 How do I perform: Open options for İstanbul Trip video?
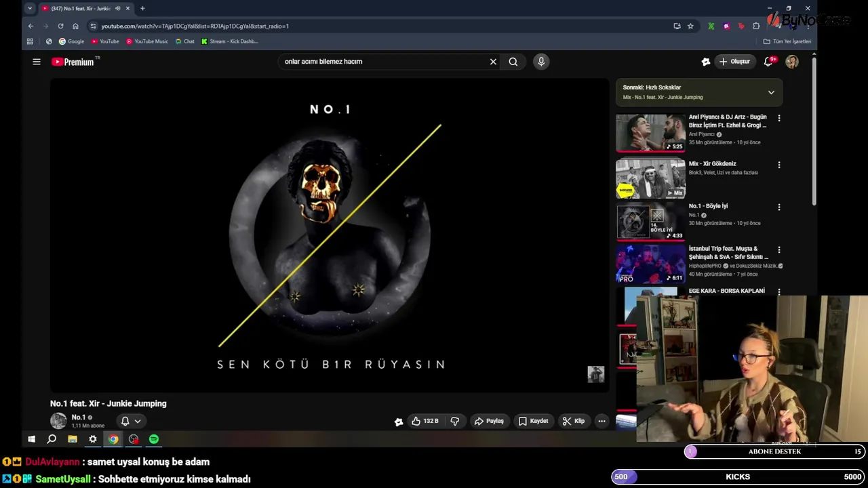pos(779,250)
